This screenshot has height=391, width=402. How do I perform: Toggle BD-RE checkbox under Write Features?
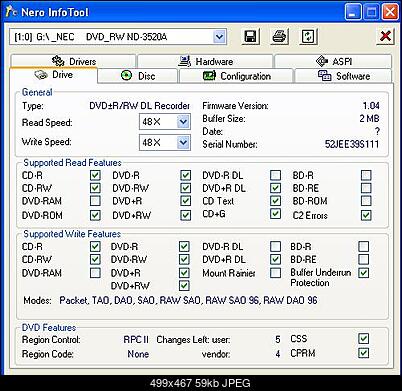(x=364, y=259)
